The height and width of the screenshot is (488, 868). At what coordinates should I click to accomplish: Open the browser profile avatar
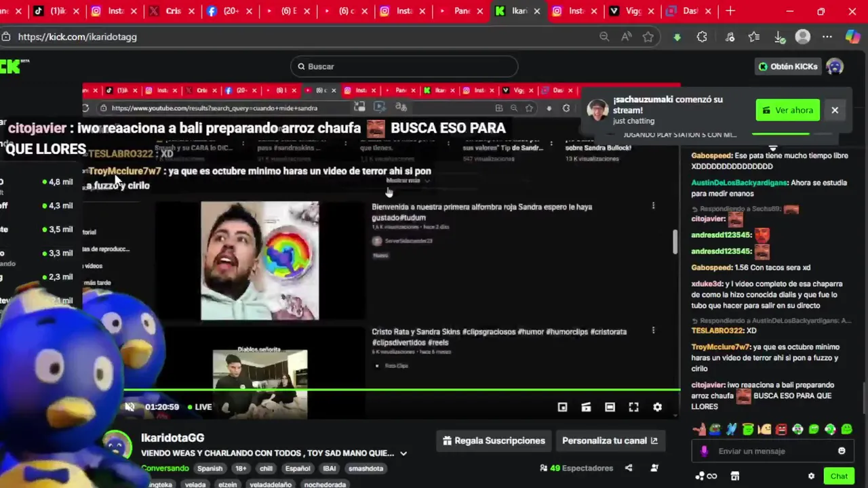coord(803,37)
